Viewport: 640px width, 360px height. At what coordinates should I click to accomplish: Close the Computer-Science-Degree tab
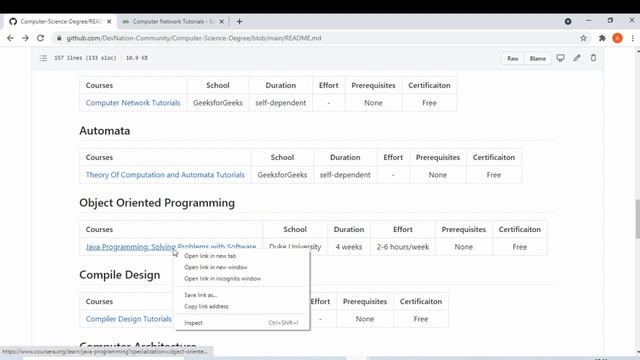coord(109,22)
